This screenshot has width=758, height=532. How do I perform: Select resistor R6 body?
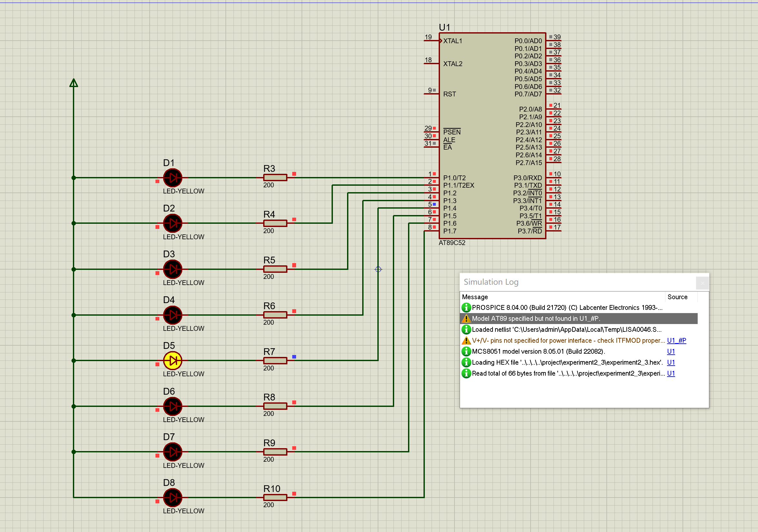(275, 315)
